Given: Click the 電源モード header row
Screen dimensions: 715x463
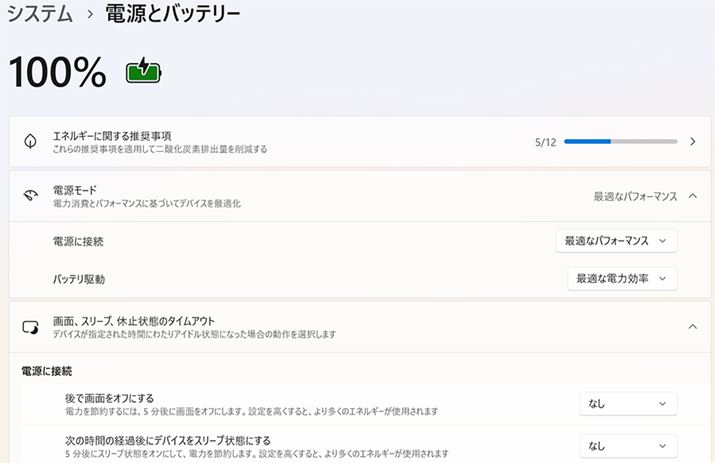Looking at the screenshot, I should pyautogui.click(x=359, y=196).
